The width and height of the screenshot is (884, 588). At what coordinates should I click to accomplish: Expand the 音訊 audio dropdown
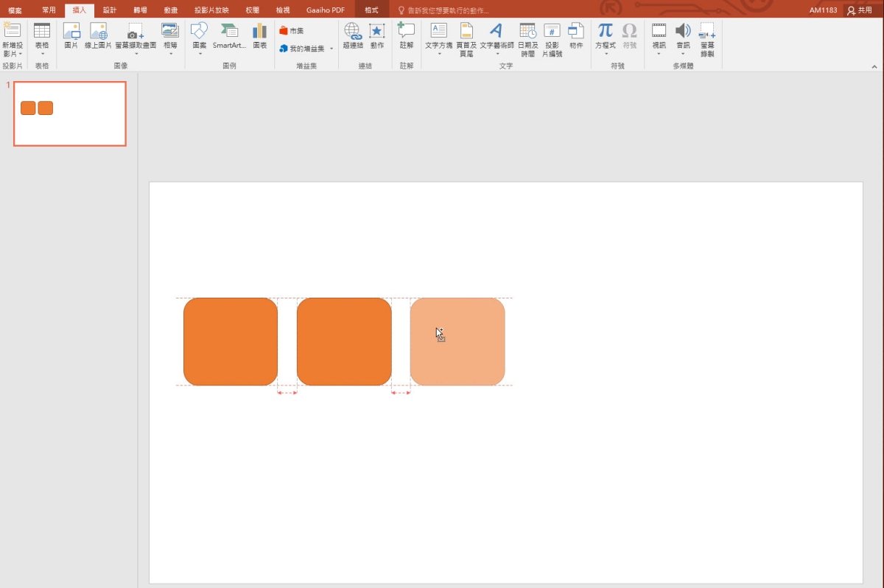[683, 53]
